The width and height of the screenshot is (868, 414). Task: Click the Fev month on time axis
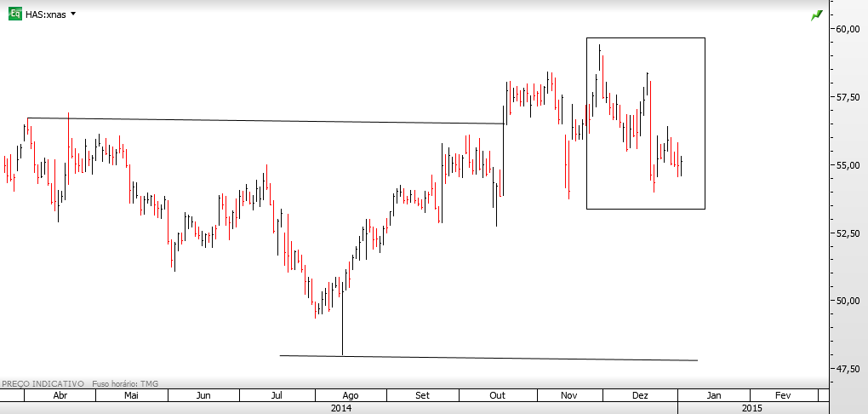point(783,395)
